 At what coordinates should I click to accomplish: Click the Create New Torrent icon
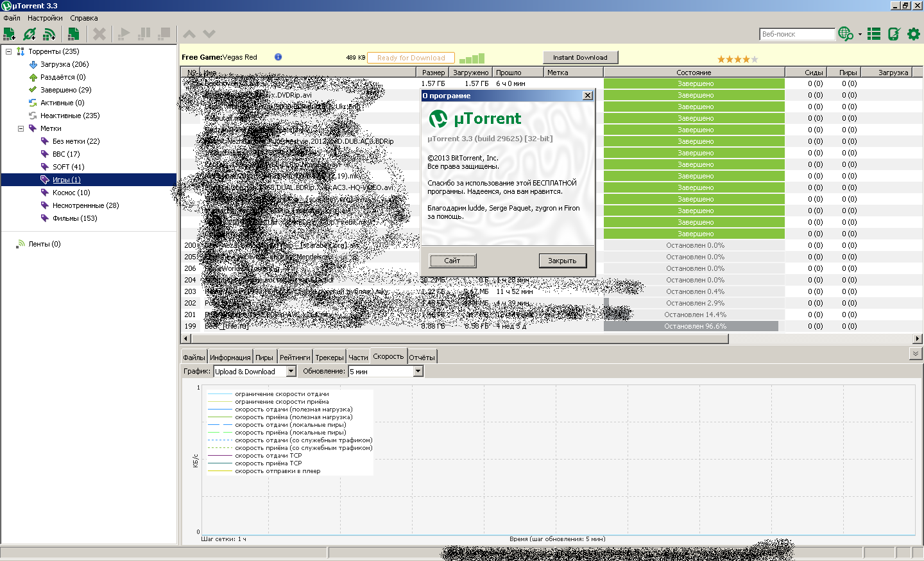click(x=74, y=34)
